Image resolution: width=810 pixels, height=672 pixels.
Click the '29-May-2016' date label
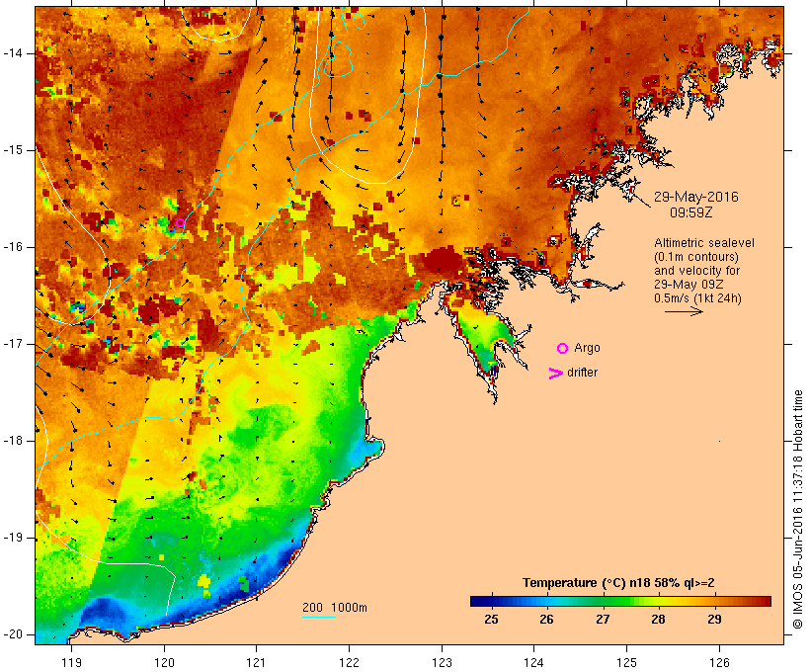(695, 197)
